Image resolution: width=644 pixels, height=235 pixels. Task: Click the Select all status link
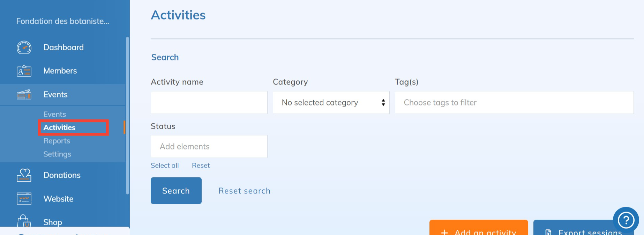(165, 166)
